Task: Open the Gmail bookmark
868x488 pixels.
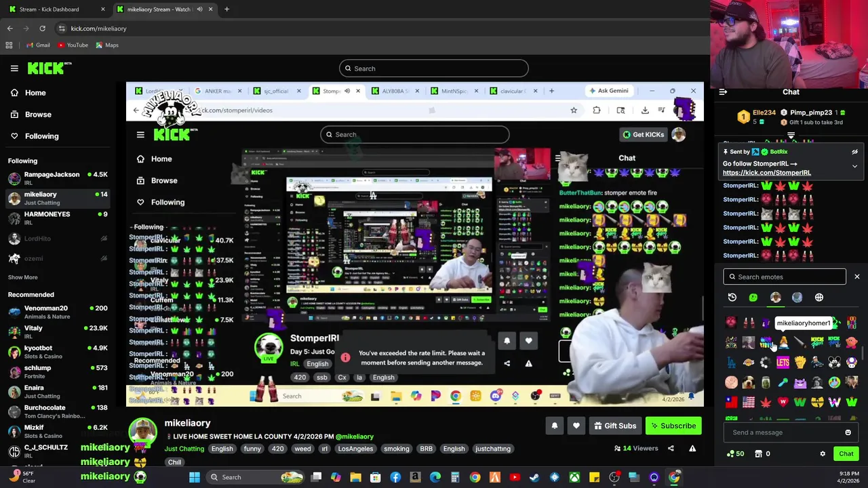Action: (x=38, y=45)
